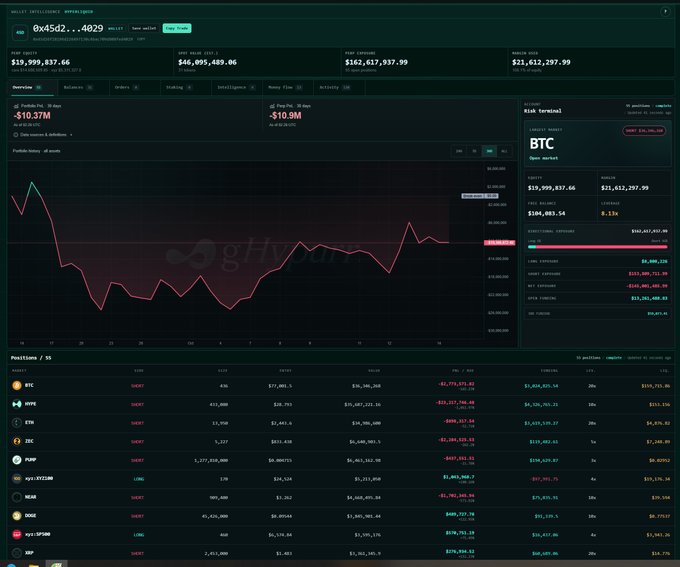Click the -$10.37M portfolio PnL value

(32, 115)
